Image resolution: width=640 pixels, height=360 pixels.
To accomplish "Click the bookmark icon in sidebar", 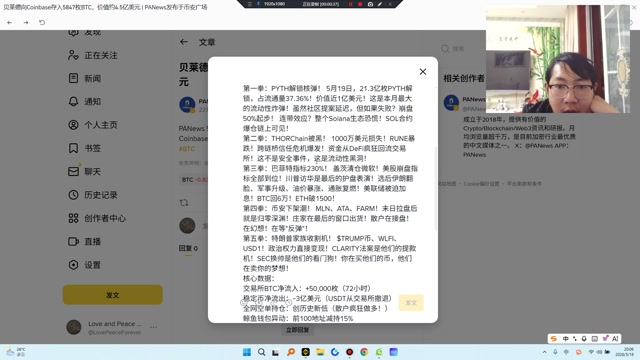I will click(x=73, y=148).
